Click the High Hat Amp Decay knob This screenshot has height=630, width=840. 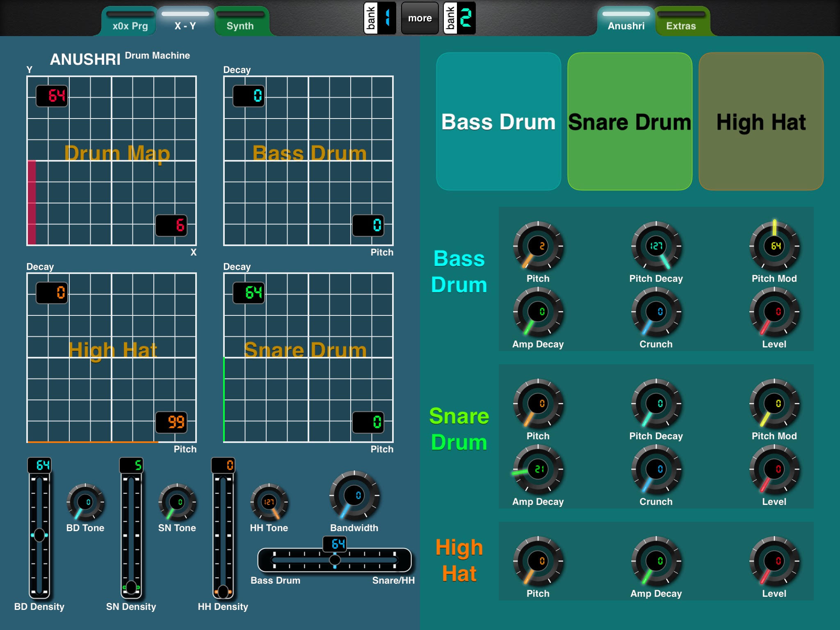[656, 561]
